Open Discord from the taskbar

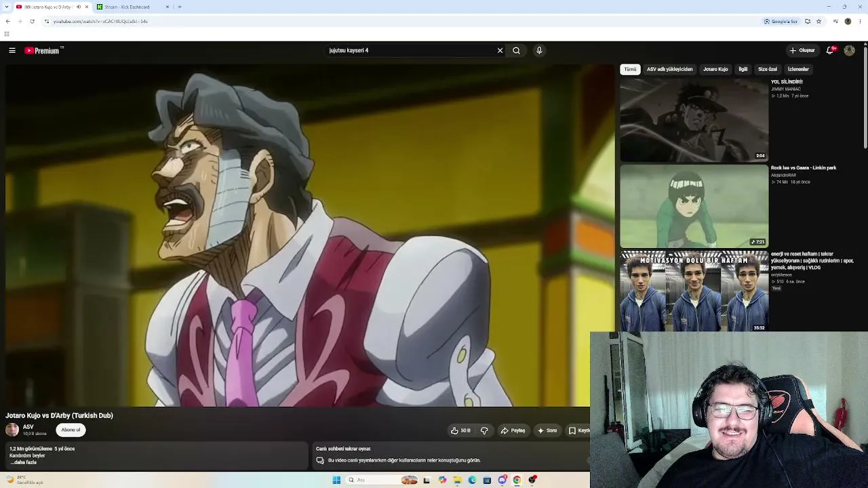502,480
